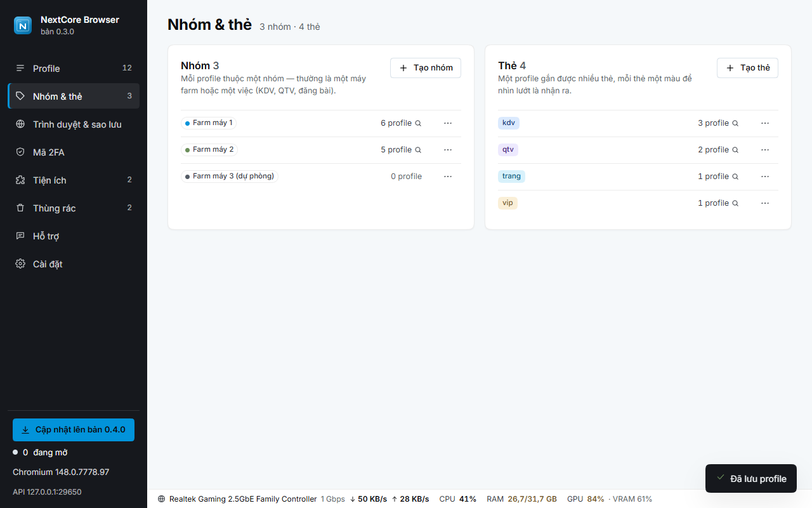Open more options for trang tag

coord(765,177)
